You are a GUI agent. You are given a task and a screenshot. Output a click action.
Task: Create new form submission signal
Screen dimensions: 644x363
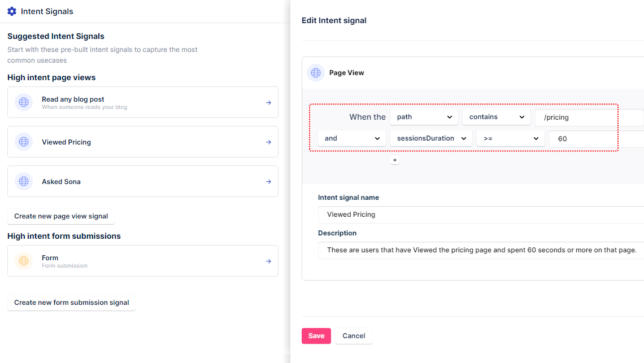click(x=72, y=303)
